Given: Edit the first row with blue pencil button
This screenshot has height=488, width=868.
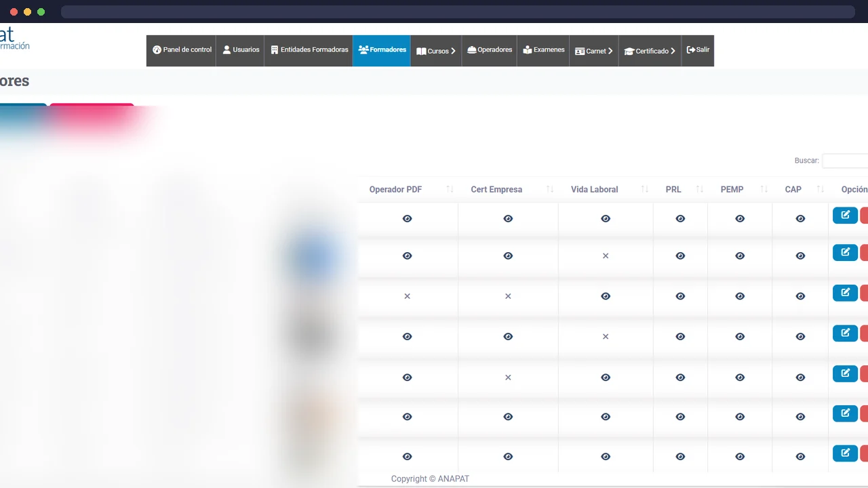Looking at the screenshot, I should 845,215.
